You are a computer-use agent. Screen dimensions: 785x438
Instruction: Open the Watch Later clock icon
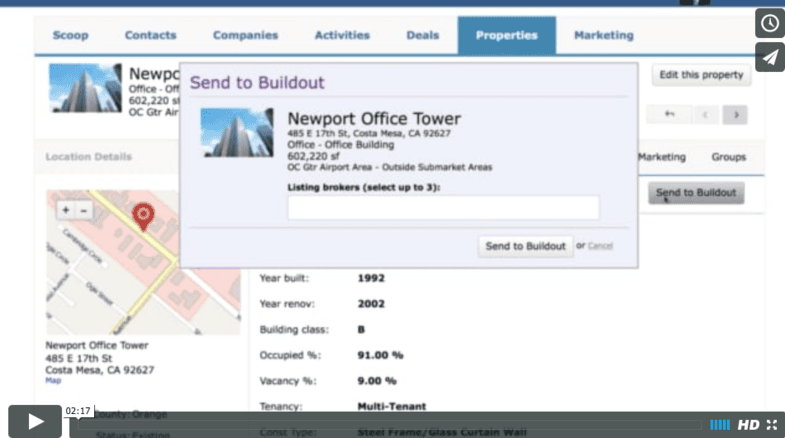tap(770, 23)
